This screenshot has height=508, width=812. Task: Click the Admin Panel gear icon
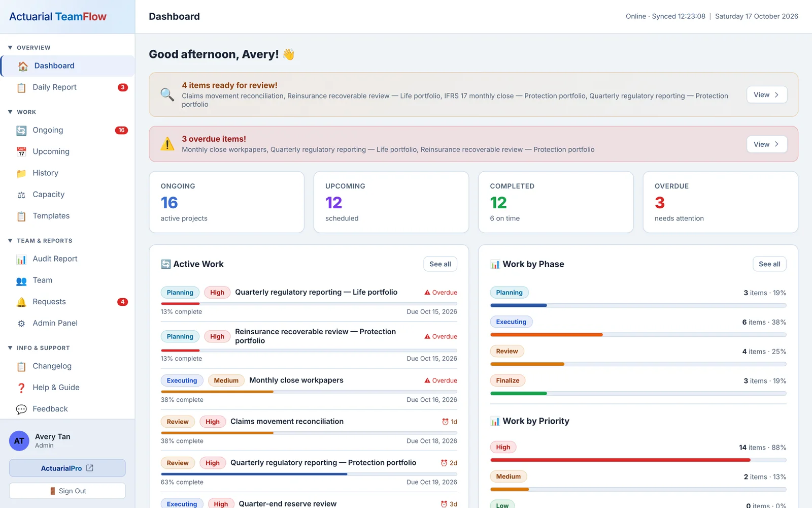[x=21, y=323]
